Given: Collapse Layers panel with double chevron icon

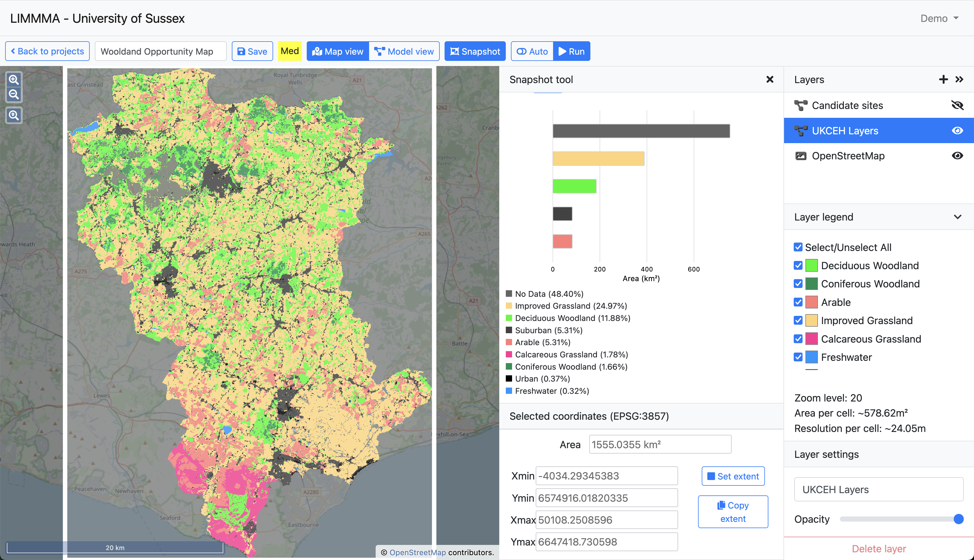Looking at the screenshot, I should (959, 79).
